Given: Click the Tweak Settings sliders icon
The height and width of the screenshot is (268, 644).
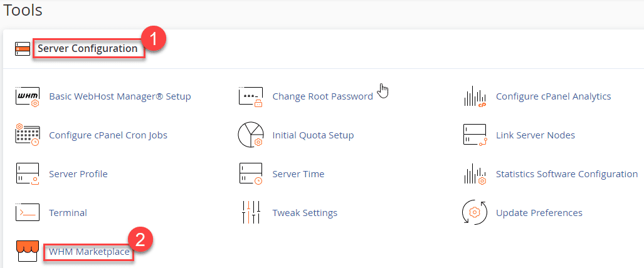Looking at the screenshot, I should click(x=251, y=213).
